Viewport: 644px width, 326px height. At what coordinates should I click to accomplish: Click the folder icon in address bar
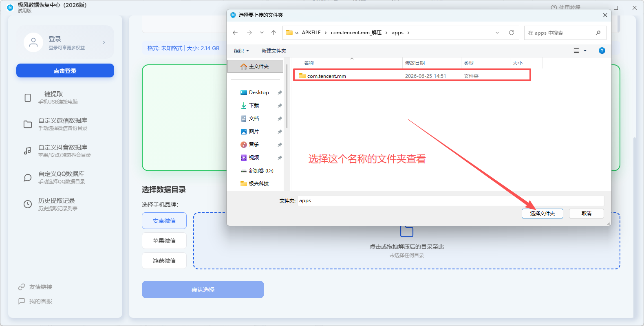(289, 33)
